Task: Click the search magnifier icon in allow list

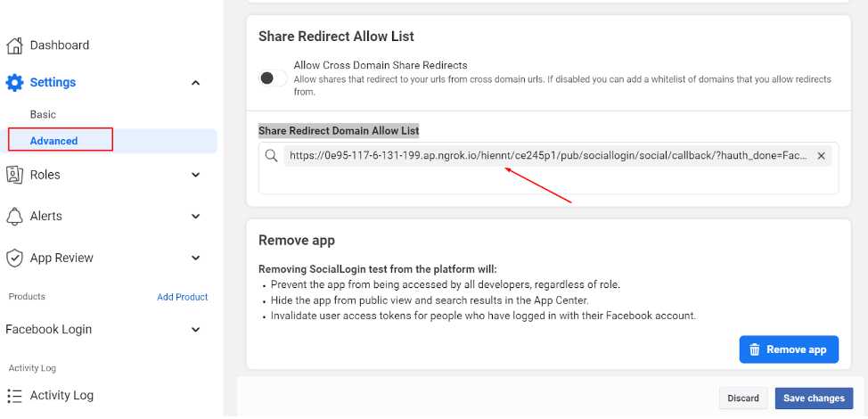Action: click(272, 156)
